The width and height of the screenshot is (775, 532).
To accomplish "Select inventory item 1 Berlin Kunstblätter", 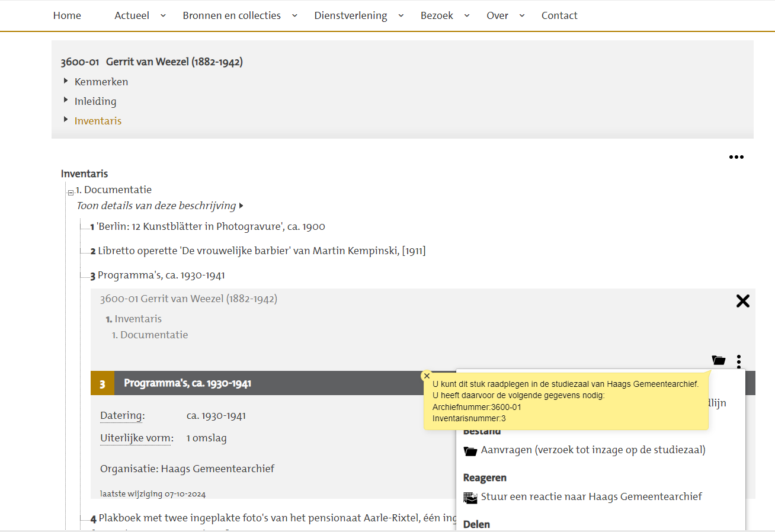I will coord(210,227).
